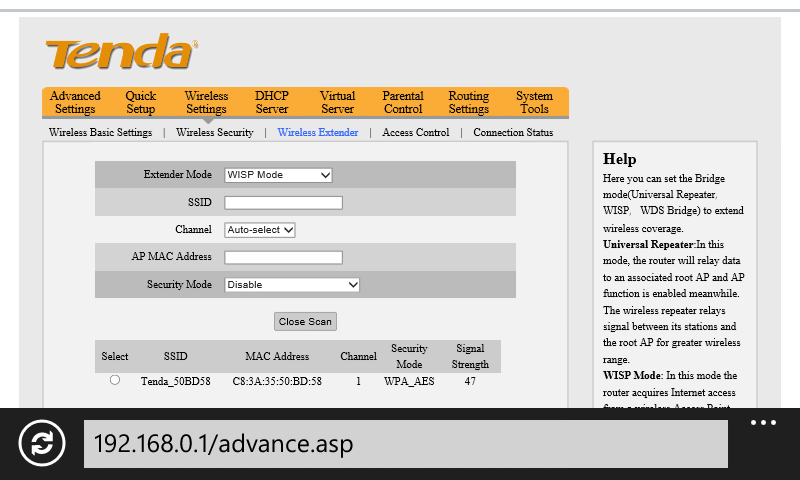The height and width of the screenshot is (480, 800).
Task: Click the Close Scan button
Action: coord(305,322)
